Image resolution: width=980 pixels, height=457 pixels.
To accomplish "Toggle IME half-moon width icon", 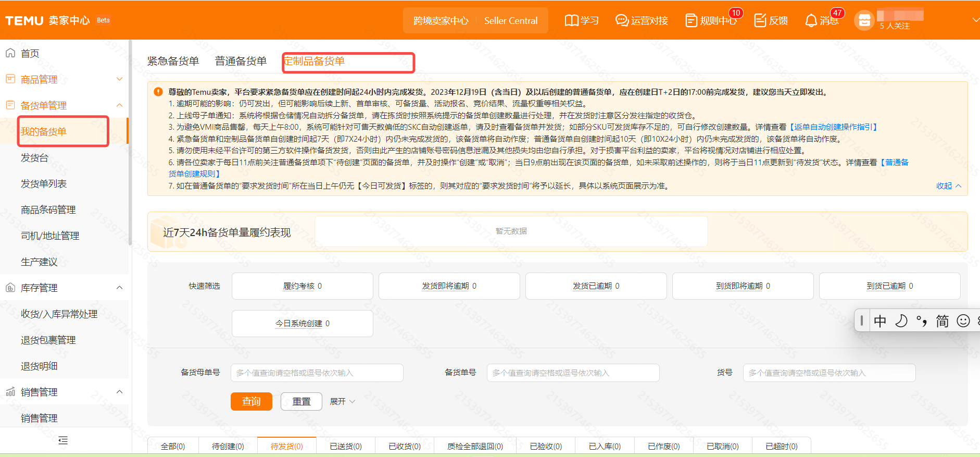I will tap(901, 321).
